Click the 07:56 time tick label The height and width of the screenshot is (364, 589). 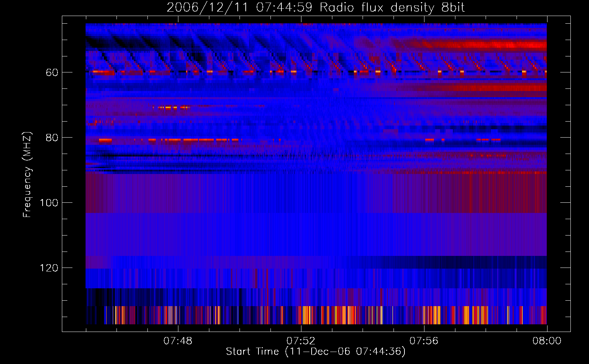click(424, 341)
